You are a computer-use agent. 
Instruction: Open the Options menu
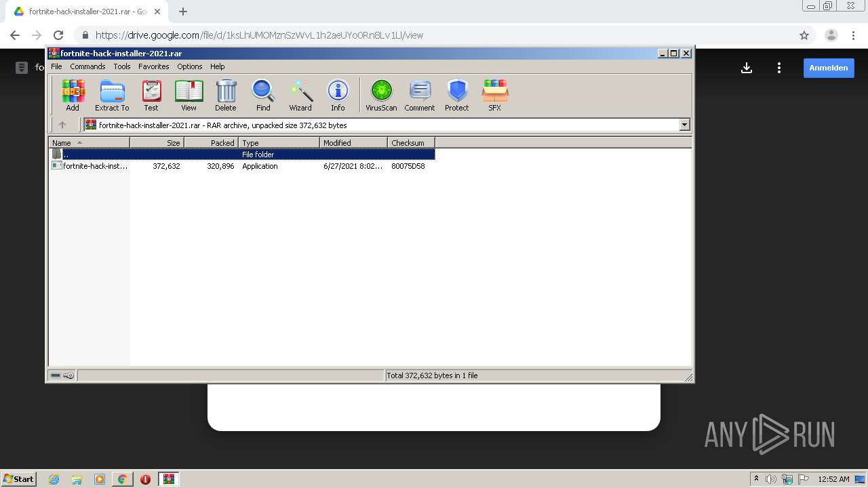[190, 66]
